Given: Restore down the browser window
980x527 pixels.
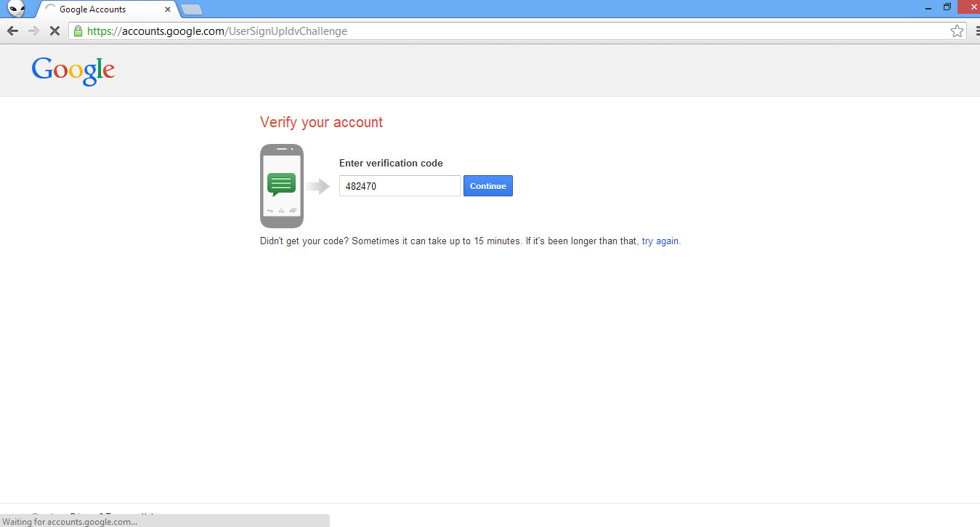Looking at the screenshot, I should point(947,7).
